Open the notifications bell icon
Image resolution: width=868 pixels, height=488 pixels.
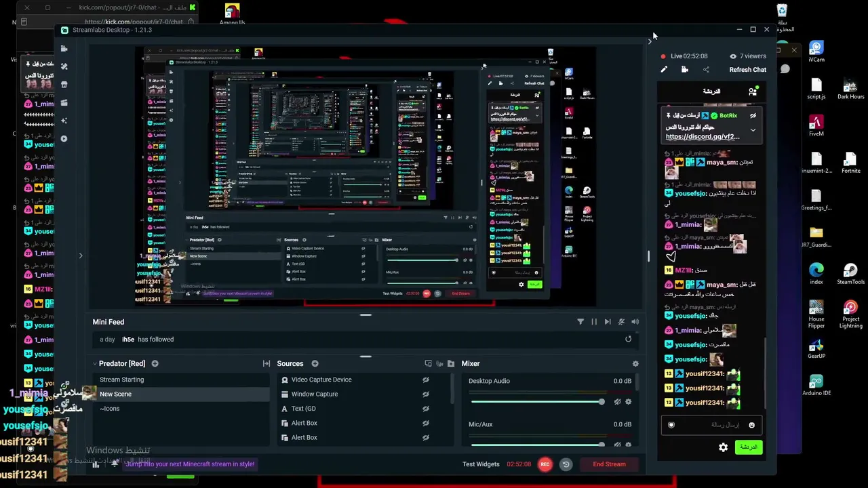[x=115, y=464]
